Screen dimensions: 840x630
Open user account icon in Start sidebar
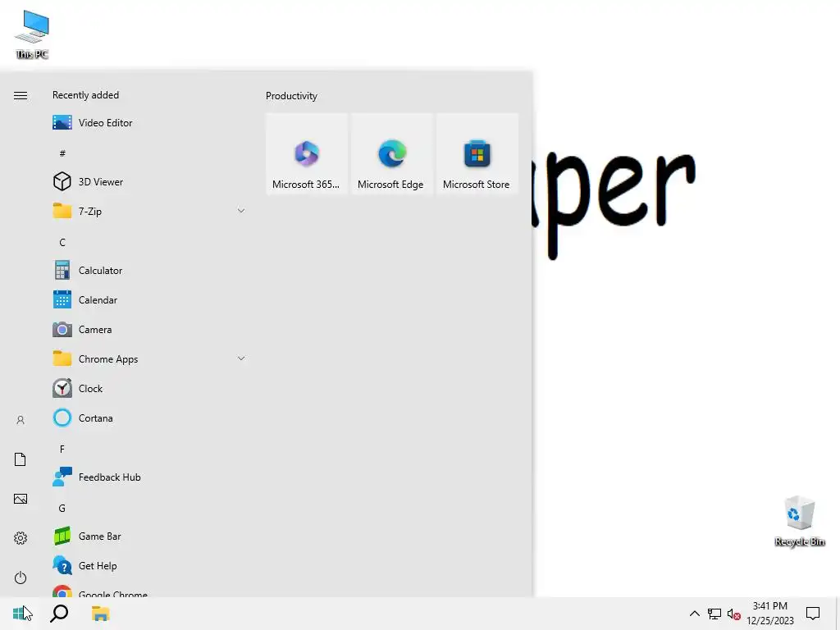click(x=21, y=420)
